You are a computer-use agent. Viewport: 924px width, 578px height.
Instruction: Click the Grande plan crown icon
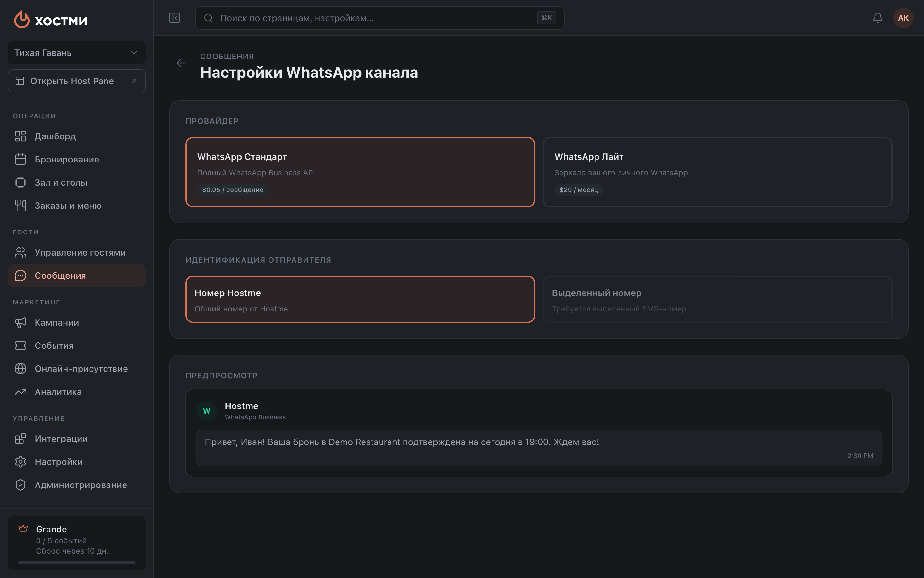[x=23, y=529]
